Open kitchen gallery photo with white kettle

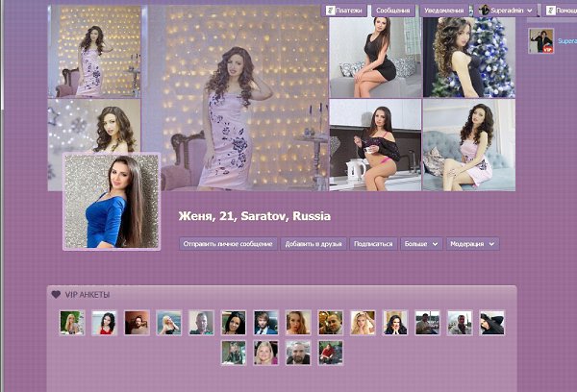(x=375, y=145)
